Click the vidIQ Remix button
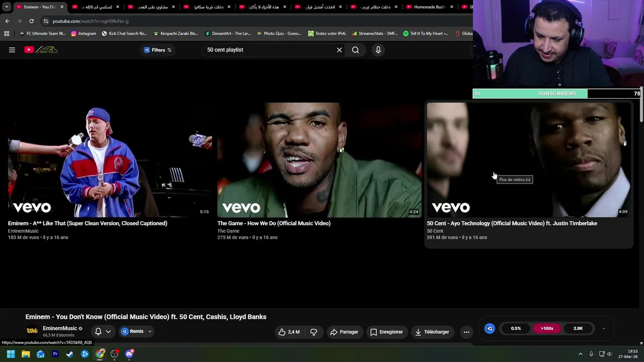 coord(133,331)
